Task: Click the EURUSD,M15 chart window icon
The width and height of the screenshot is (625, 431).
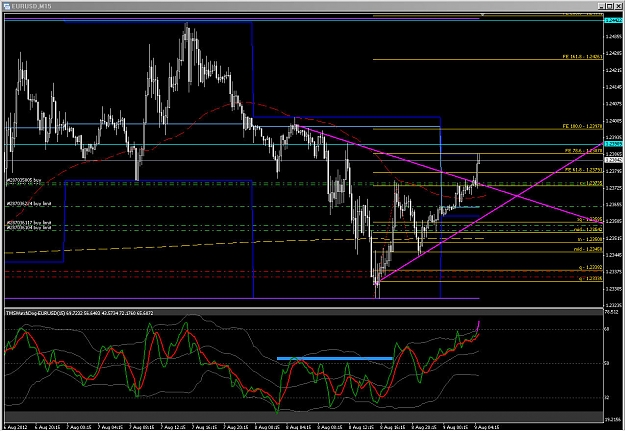Action: point(7,6)
